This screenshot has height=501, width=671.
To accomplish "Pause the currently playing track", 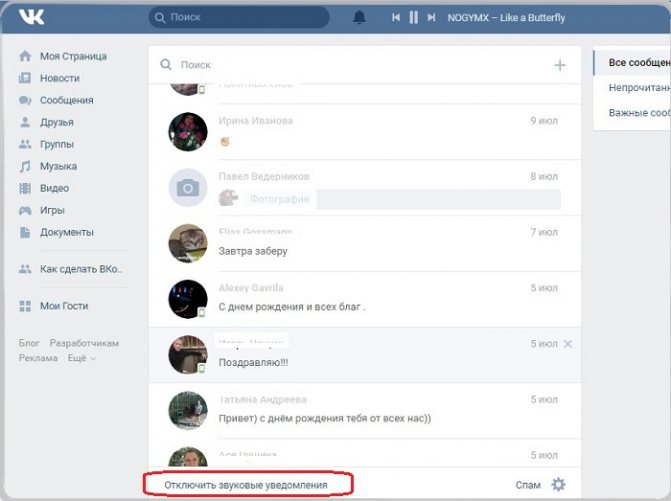I will point(413,17).
